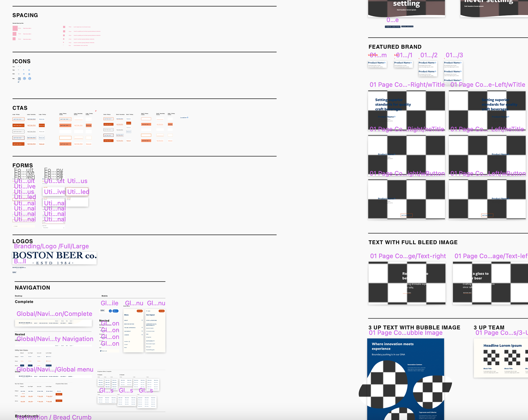The height and width of the screenshot is (420, 528).
Task: Select TEXT WITH FULL BLEED IMAGE heading
Action: tap(413, 242)
